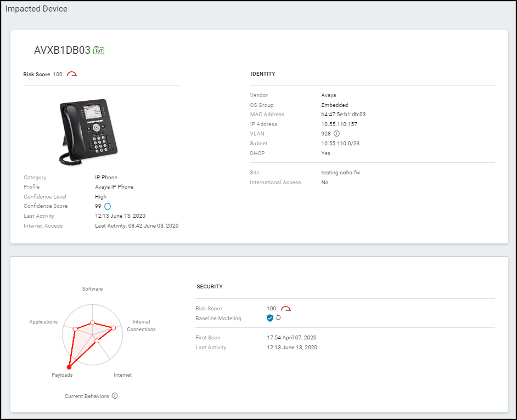Click the testing-soho-fw site value

(340, 173)
